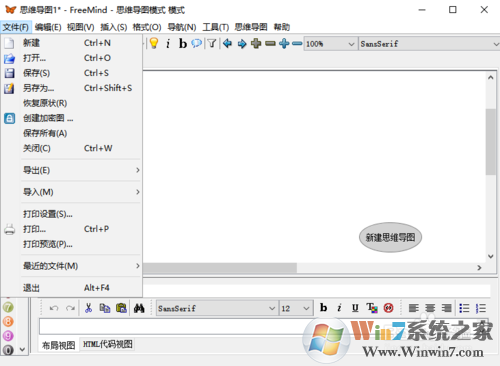Choose 打印设置(S)... menu entry

click(x=72, y=214)
